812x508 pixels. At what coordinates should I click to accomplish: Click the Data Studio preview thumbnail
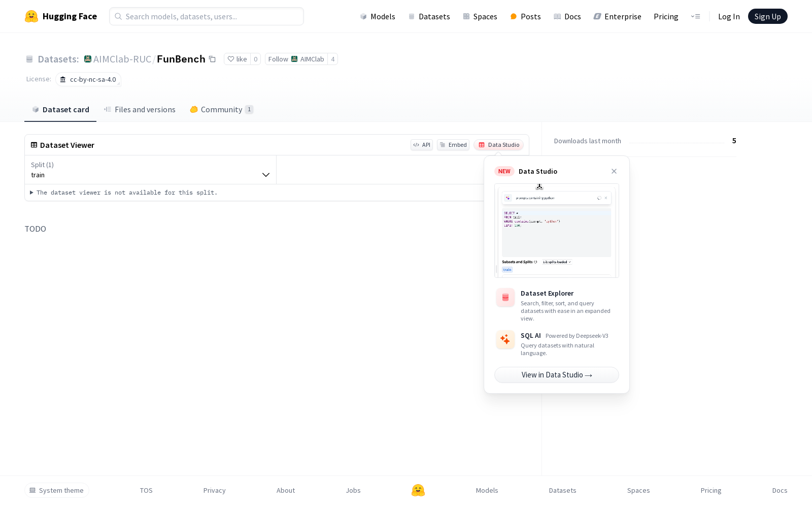click(x=557, y=231)
